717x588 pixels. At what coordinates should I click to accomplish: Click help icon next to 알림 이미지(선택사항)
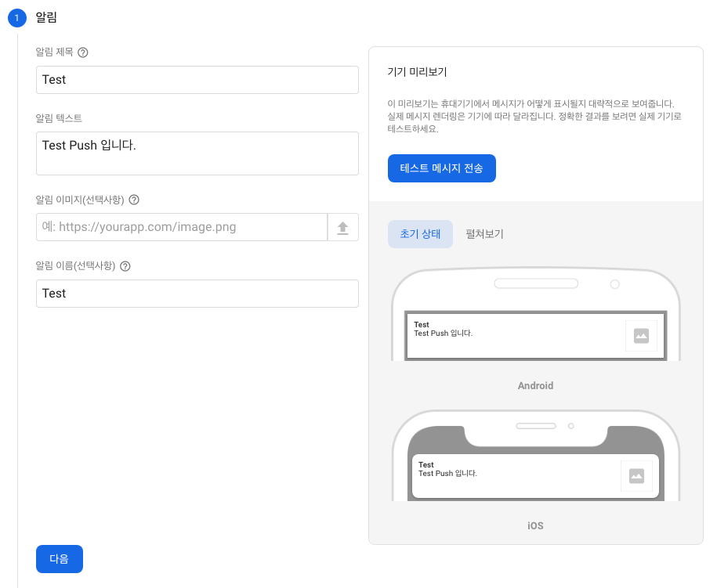point(134,200)
